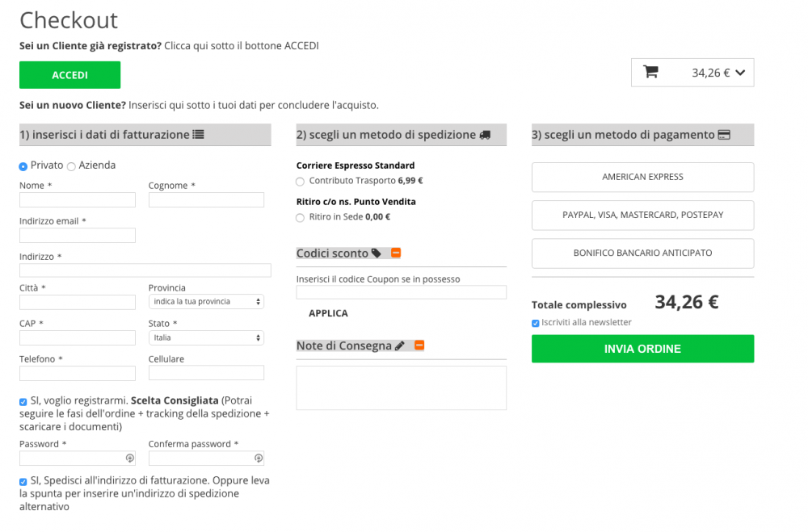Screen dimensions: 808x532
Task: Collapse the Codici sconto section
Action: click(396, 253)
